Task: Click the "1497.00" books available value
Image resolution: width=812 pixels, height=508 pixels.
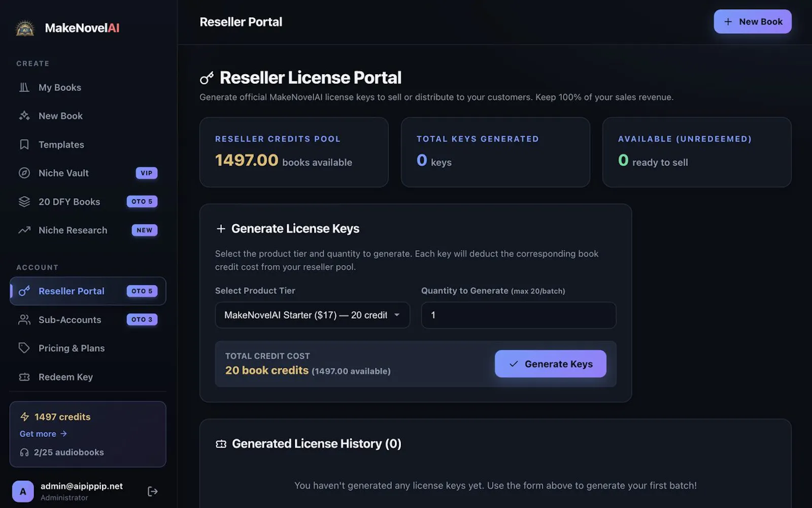Action: click(x=247, y=161)
